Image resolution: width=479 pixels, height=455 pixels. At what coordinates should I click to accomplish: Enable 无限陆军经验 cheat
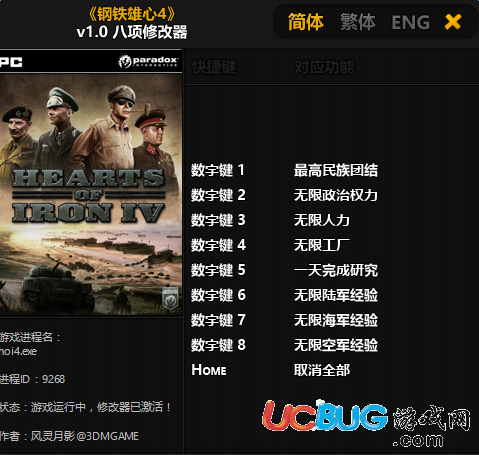point(336,295)
